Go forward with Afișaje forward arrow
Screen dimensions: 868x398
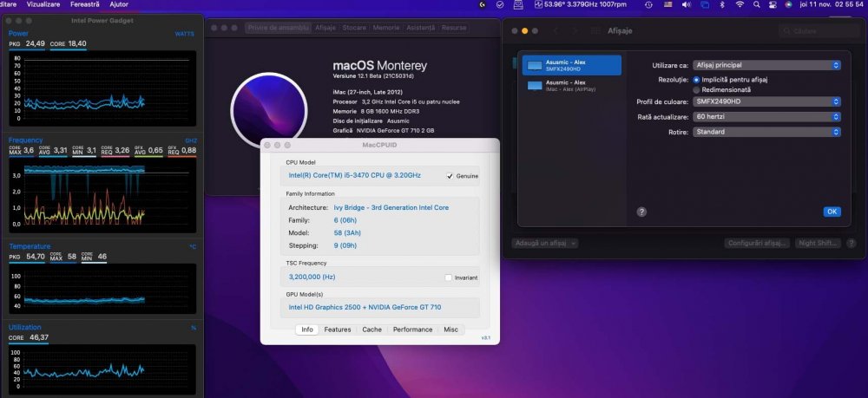(575, 31)
